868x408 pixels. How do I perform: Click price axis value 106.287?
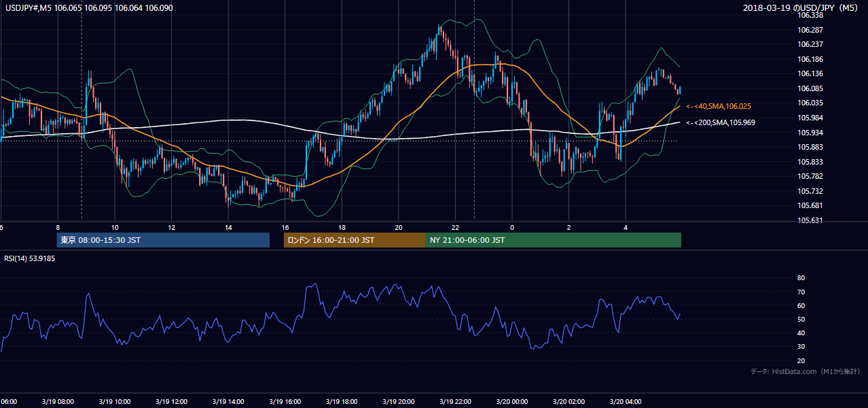(811, 30)
